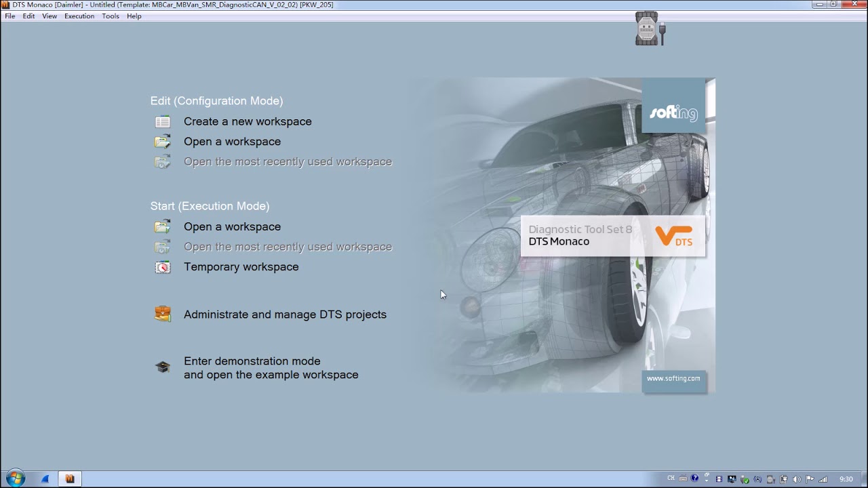This screenshot has width=868, height=488.
Task: Open a workspace in Edit Configuration Mode
Action: point(232,142)
